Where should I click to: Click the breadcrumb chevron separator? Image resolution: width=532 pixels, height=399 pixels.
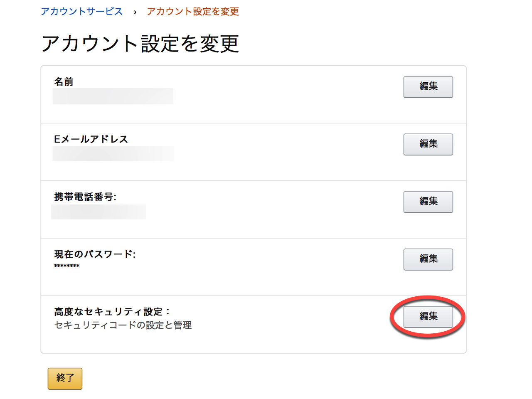tap(135, 12)
